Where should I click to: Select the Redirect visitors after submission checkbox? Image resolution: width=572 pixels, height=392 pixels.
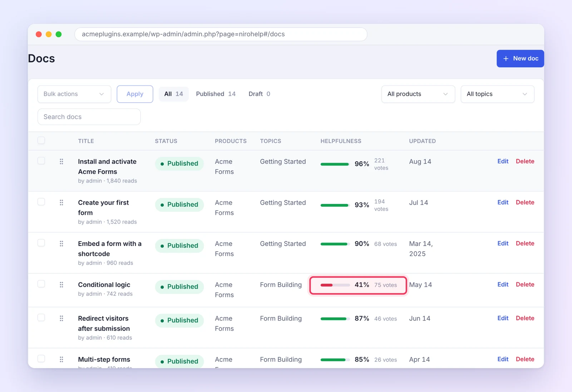click(x=41, y=318)
